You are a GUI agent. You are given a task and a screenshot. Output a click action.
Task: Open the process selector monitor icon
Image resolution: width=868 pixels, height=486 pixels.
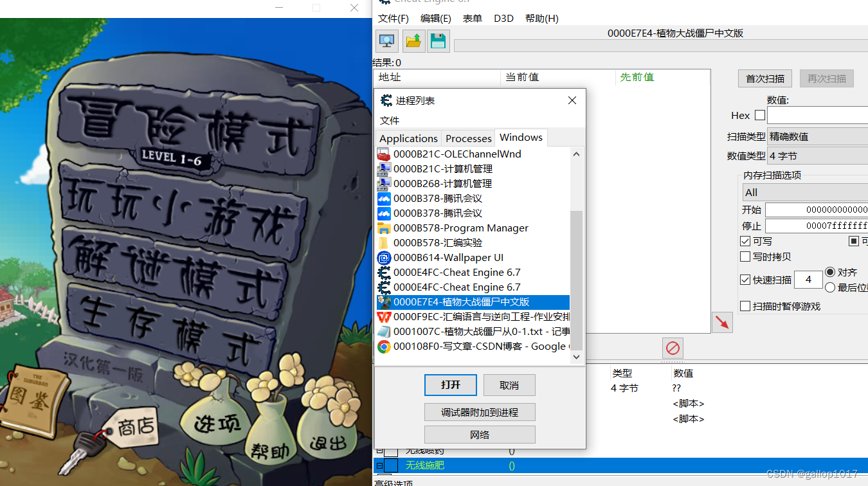(x=387, y=41)
